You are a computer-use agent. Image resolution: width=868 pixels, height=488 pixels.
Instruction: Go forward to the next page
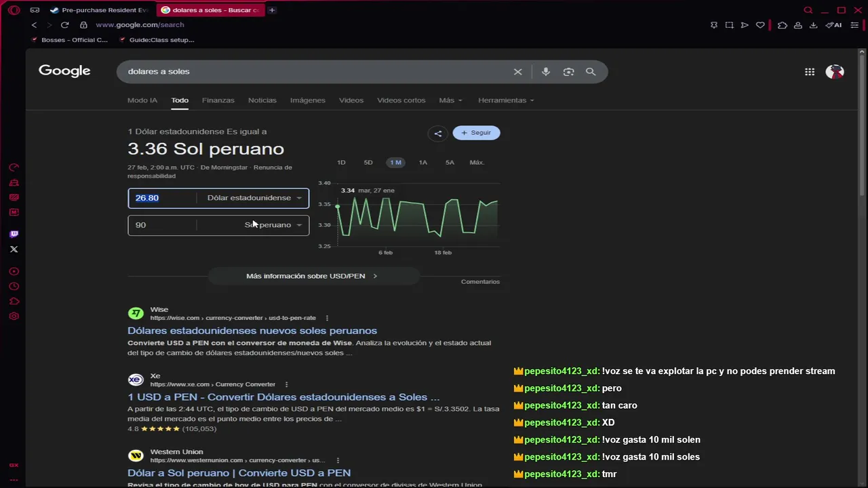pos(49,25)
